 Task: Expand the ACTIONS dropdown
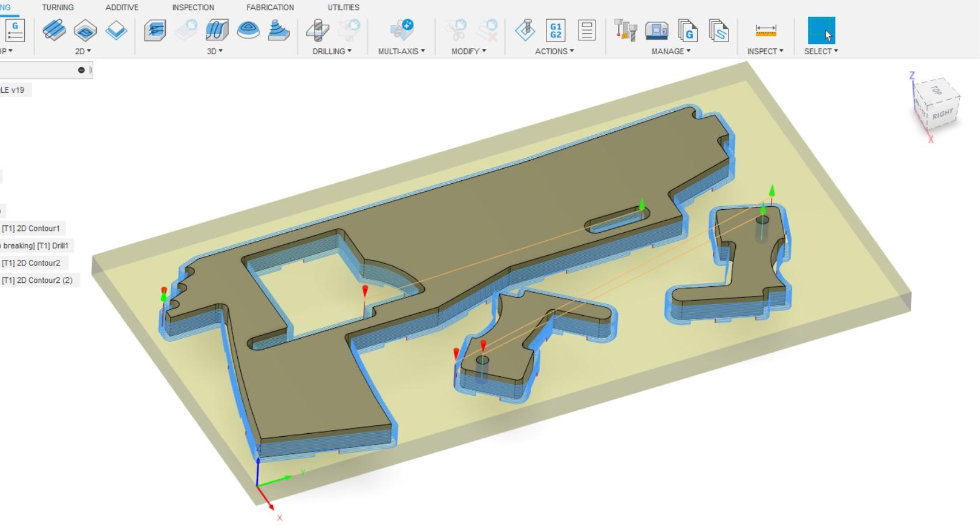[x=554, y=51]
